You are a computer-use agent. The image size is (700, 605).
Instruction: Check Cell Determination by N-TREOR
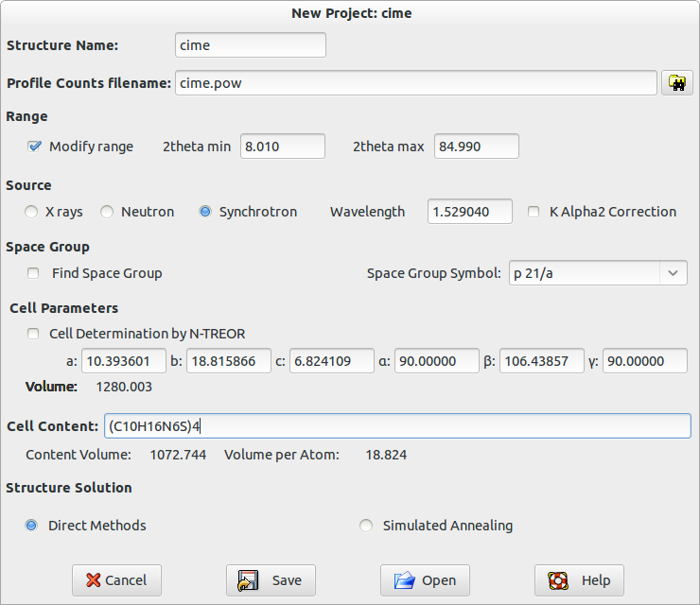[x=33, y=334]
